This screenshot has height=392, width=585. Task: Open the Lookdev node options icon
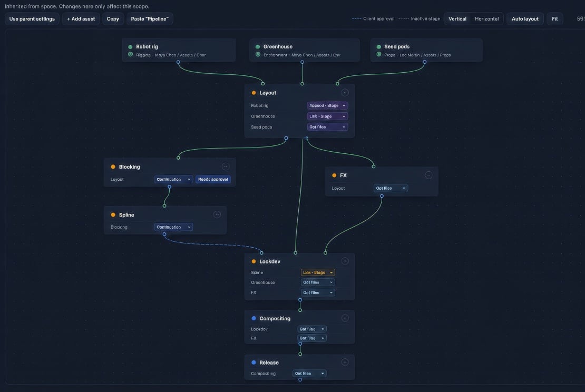click(345, 261)
